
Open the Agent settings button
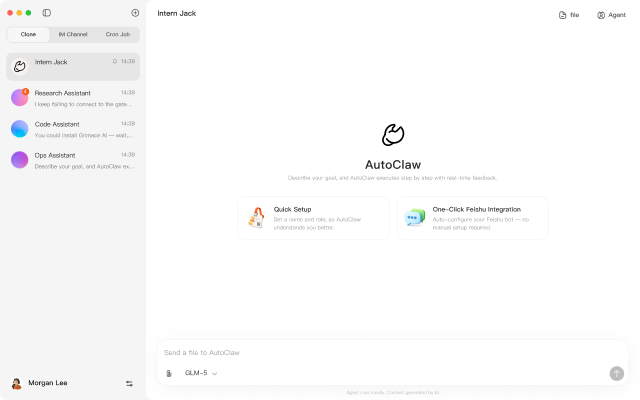[x=611, y=15]
